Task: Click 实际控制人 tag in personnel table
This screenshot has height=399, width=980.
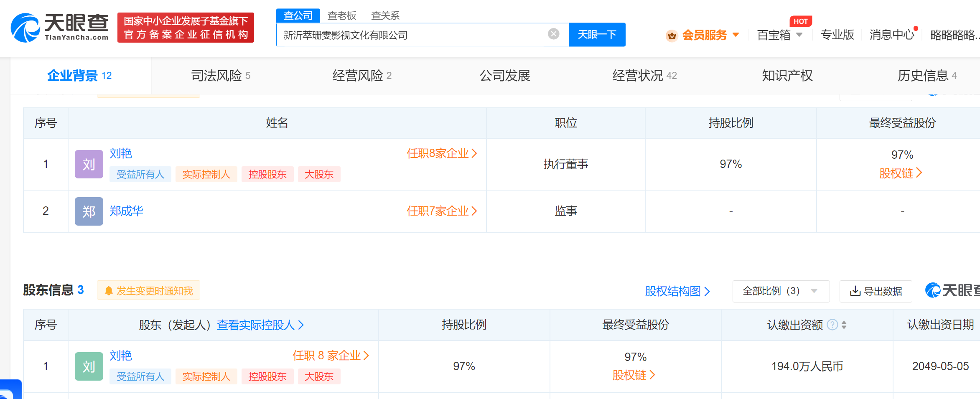Action: click(206, 174)
